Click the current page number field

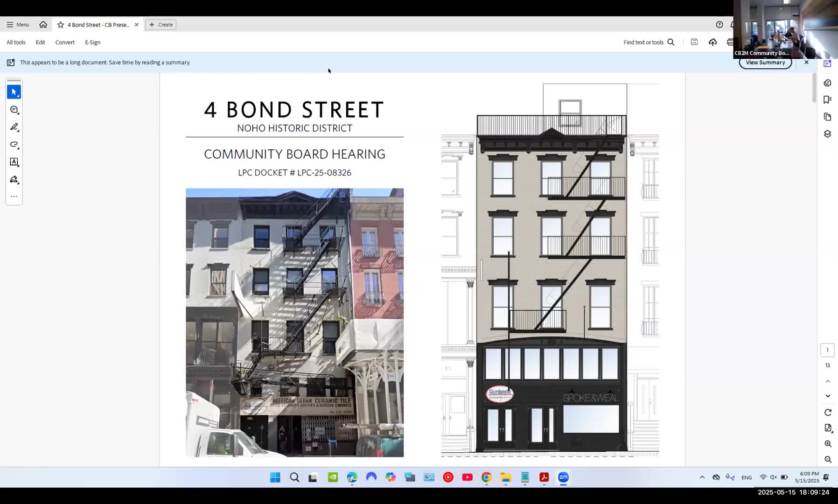coord(827,350)
